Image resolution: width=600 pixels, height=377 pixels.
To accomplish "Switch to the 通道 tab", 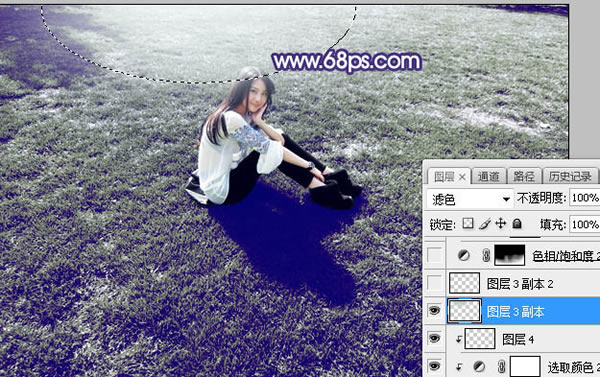I will pyautogui.click(x=488, y=176).
